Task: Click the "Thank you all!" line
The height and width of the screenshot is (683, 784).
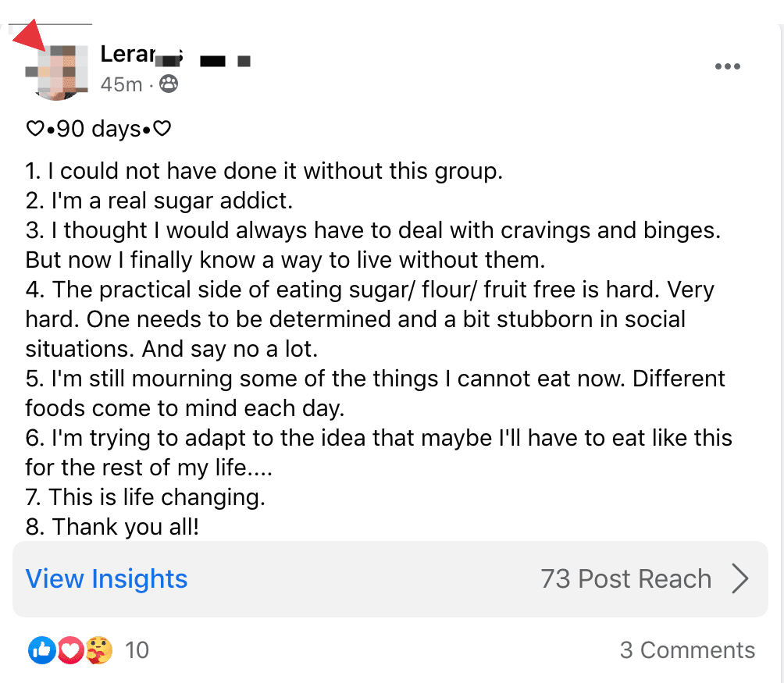Action: pyautogui.click(x=112, y=527)
